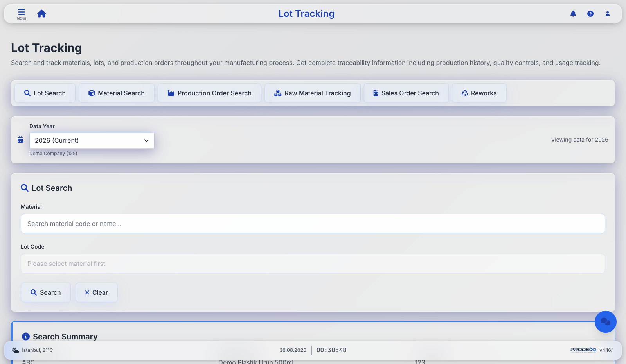Click the 'Demo Company (125)' label

click(53, 154)
